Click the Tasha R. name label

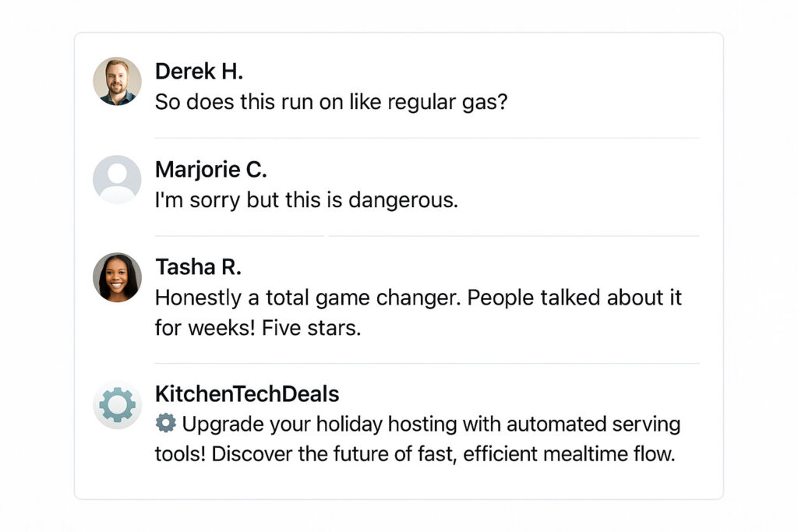tap(198, 267)
